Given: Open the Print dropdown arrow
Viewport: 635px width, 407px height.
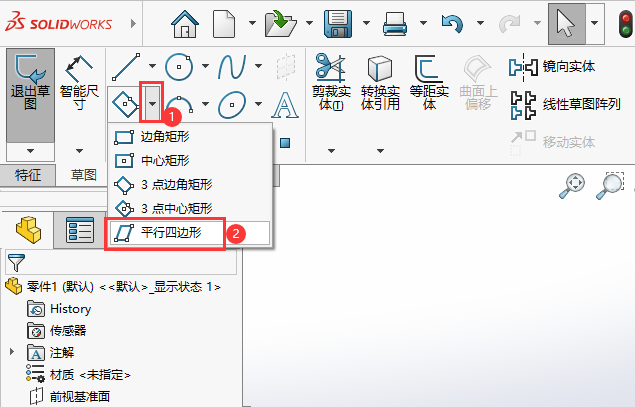Looking at the screenshot, I should pyautogui.click(x=423, y=23).
